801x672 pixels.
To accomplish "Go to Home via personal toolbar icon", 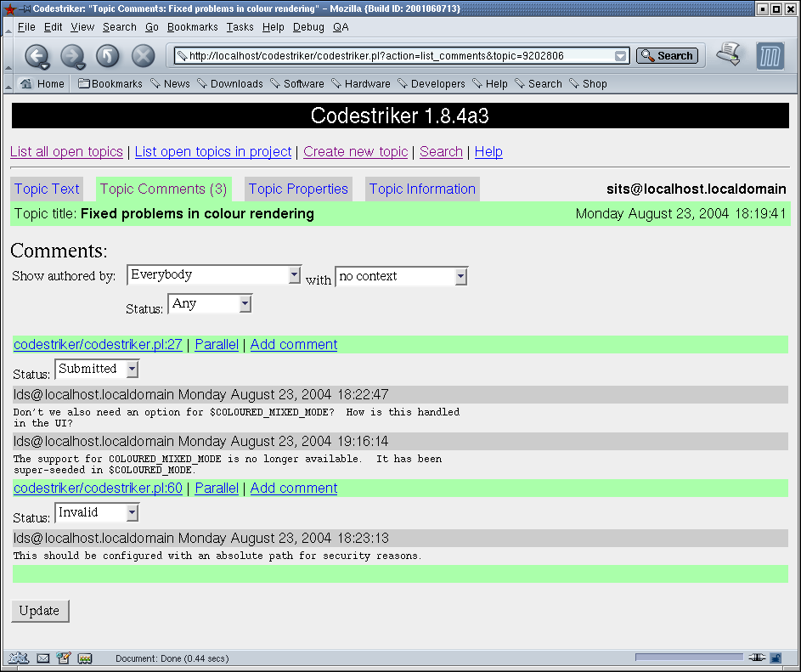I will [42, 84].
